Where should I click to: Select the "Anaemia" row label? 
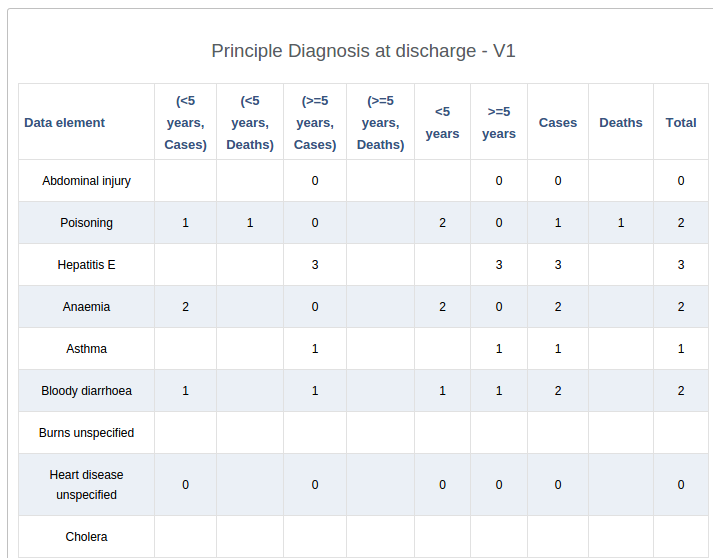(86, 307)
